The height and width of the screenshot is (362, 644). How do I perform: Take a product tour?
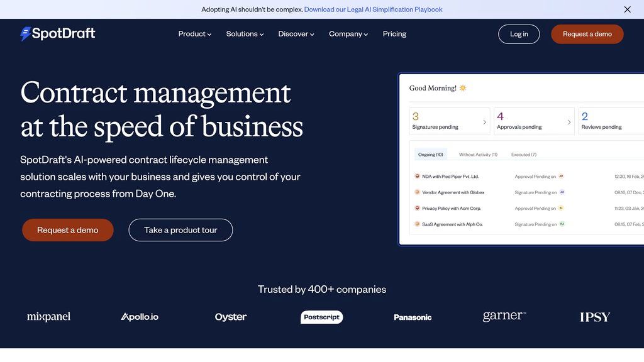[x=180, y=230]
